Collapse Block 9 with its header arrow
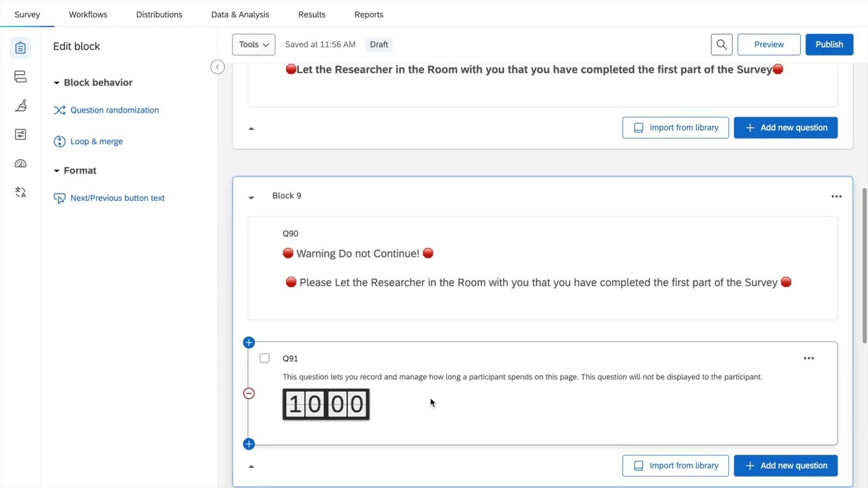 [x=251, y=197]
